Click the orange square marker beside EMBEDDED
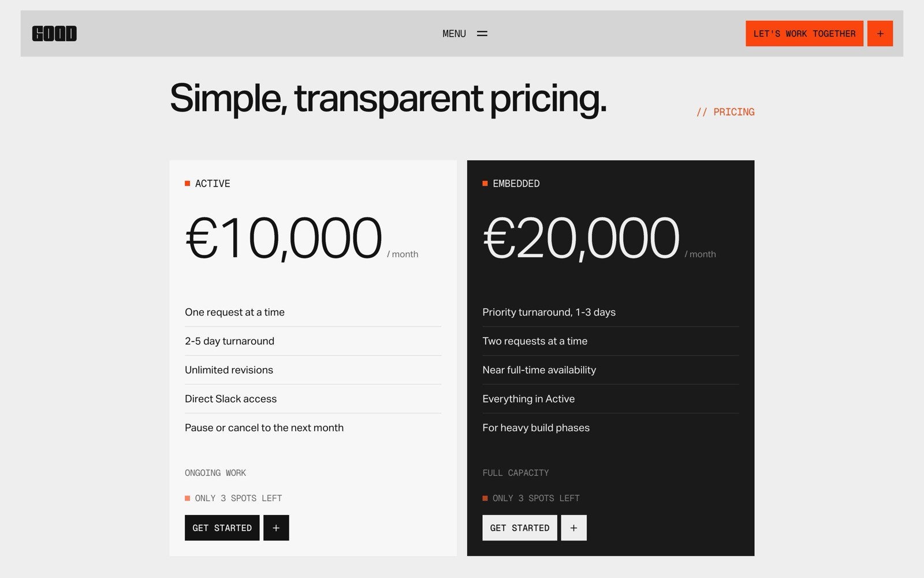Screen dimensions: 924x578 point(485,183)
